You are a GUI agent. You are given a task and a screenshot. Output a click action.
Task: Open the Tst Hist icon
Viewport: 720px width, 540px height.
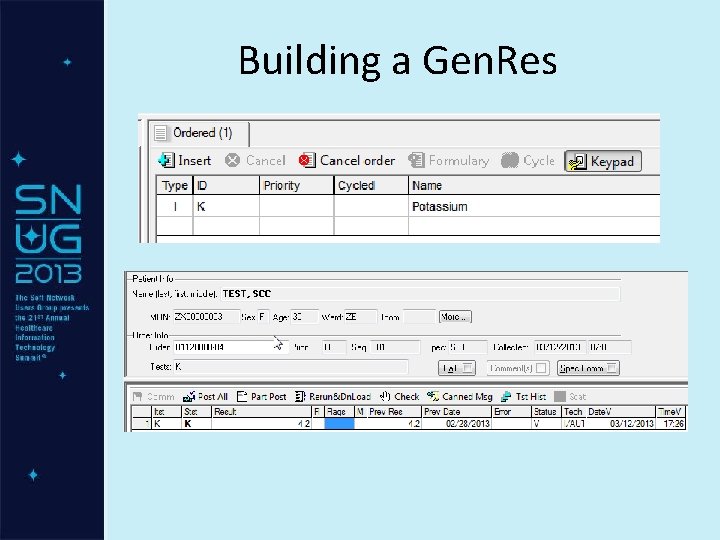coord(506,396)
